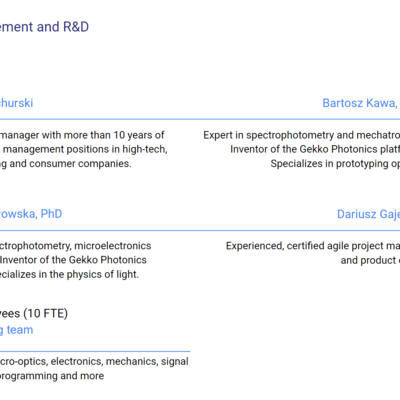
Task: Open the Dariusz Gaje name link
Action: (368, 214)
